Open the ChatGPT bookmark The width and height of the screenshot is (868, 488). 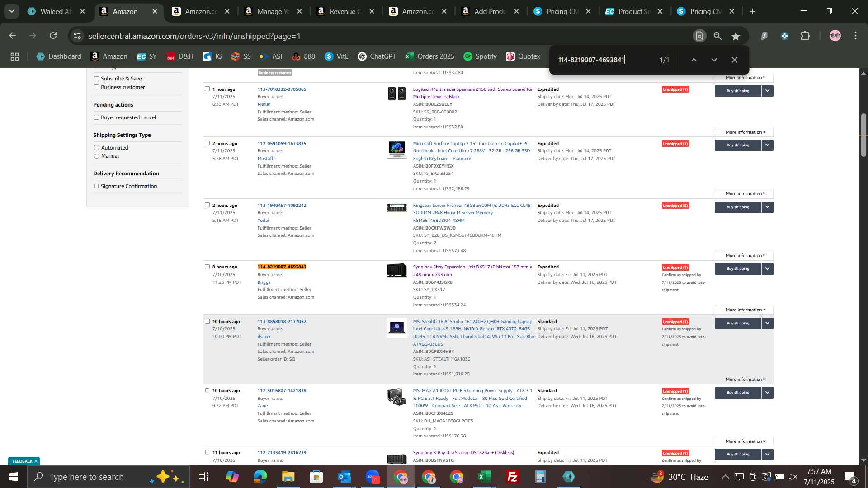click(377, 56)
